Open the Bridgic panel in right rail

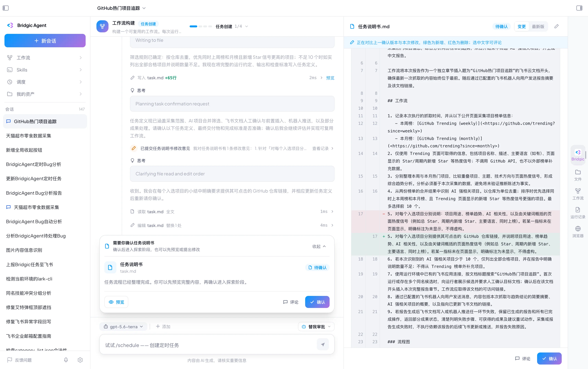tap(578, 155)
